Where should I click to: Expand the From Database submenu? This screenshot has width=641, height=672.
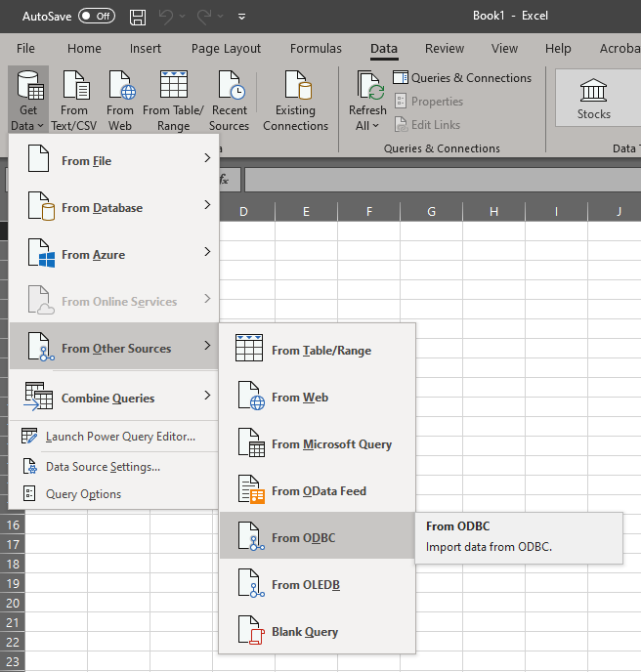coord(112,208)
